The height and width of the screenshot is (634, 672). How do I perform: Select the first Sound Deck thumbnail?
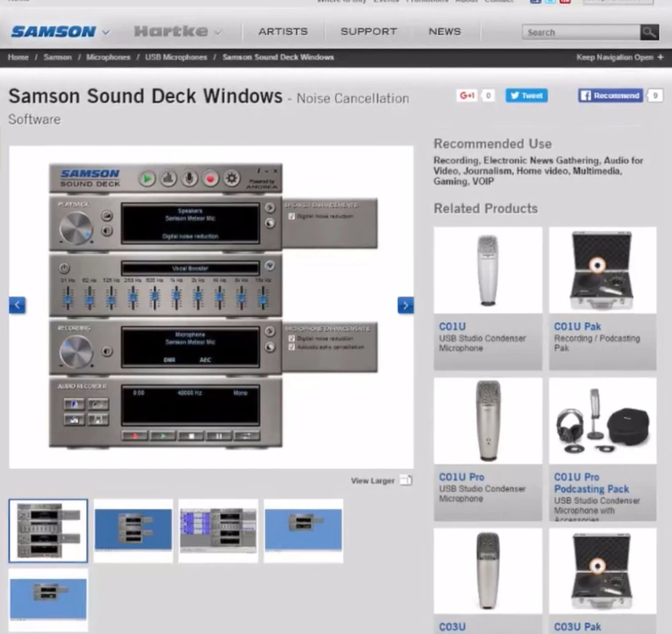point(48,531)
